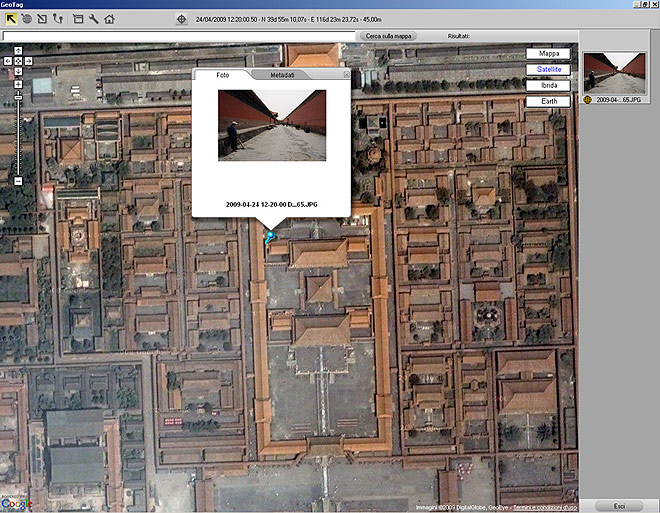The image size is (660, 513).
Task: Click the Cerca sulla mappa button
Action: (388, 36)
